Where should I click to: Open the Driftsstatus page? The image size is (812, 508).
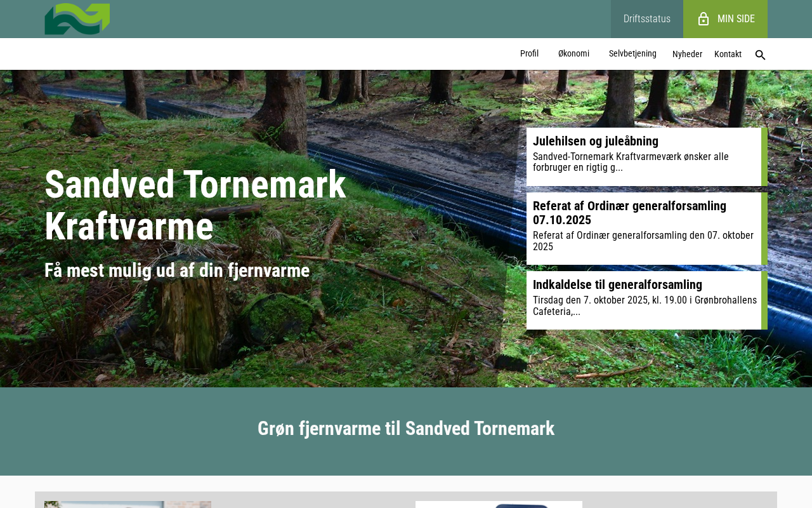(646, 19)
